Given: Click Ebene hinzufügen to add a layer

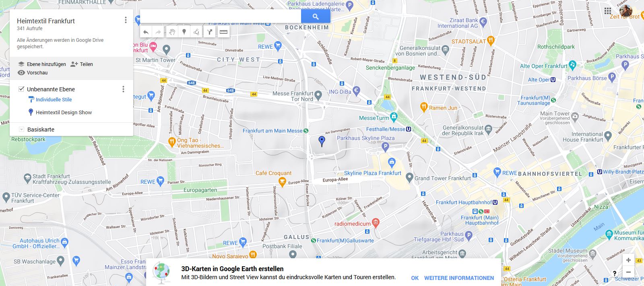Looking at the screenshot, I should click(x=42, y=64).
